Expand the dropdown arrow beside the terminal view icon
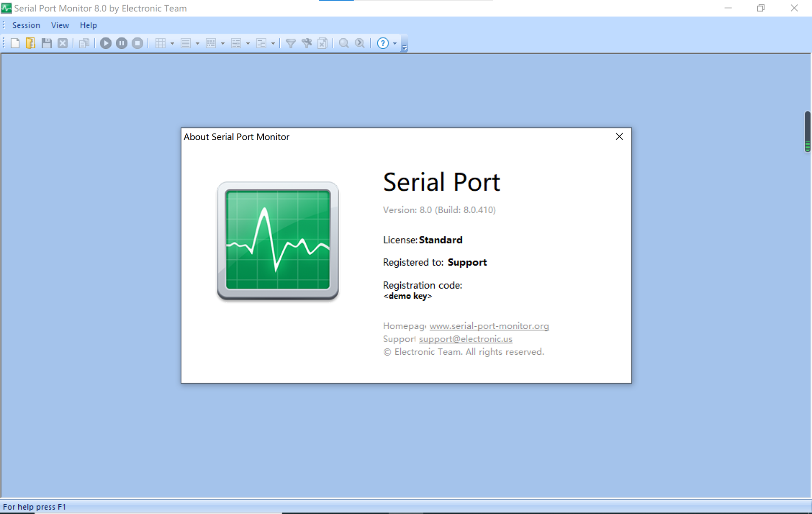The image size is (812, 514). point(248,43)
